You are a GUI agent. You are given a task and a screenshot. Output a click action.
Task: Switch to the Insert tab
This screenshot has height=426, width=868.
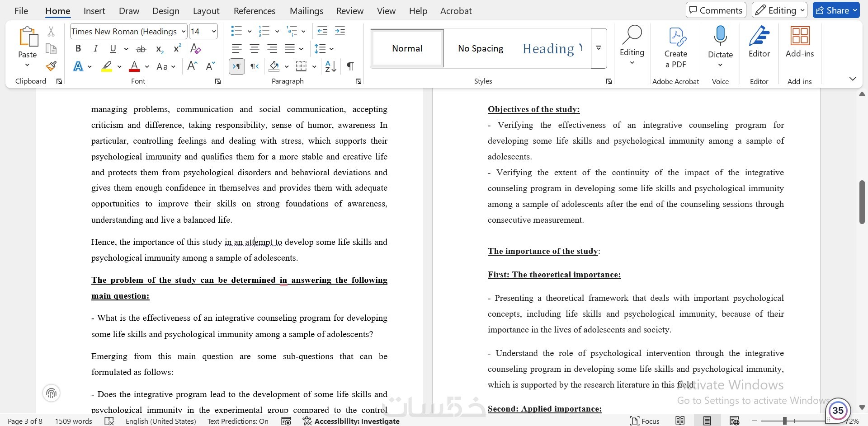[x=94, y=11]
